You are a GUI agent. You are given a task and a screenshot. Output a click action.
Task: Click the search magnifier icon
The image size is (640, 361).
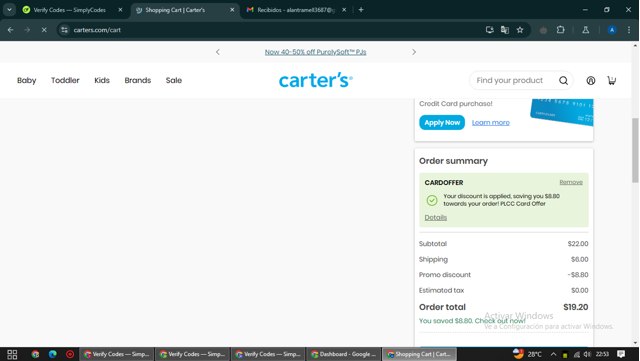tap(563, 80)
